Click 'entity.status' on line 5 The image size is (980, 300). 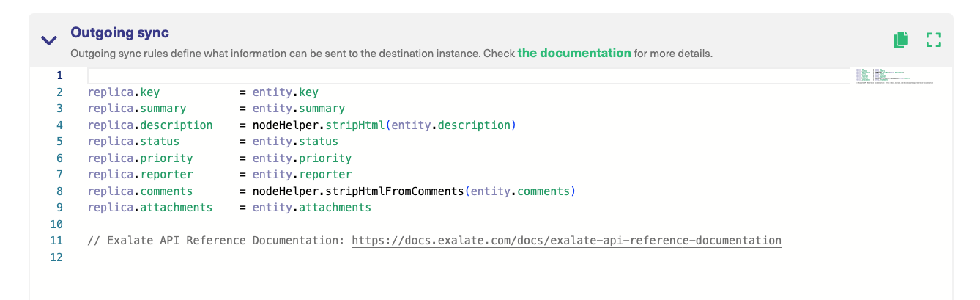point(295,142)
